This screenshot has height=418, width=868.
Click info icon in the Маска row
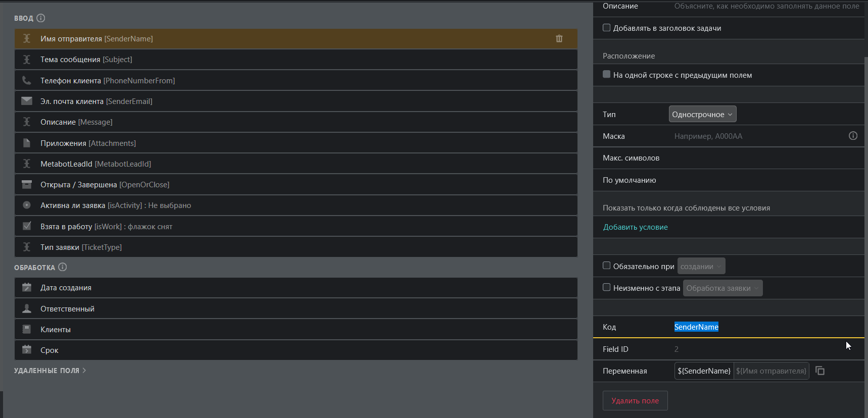pyautogui.click(x=853, y=136)
